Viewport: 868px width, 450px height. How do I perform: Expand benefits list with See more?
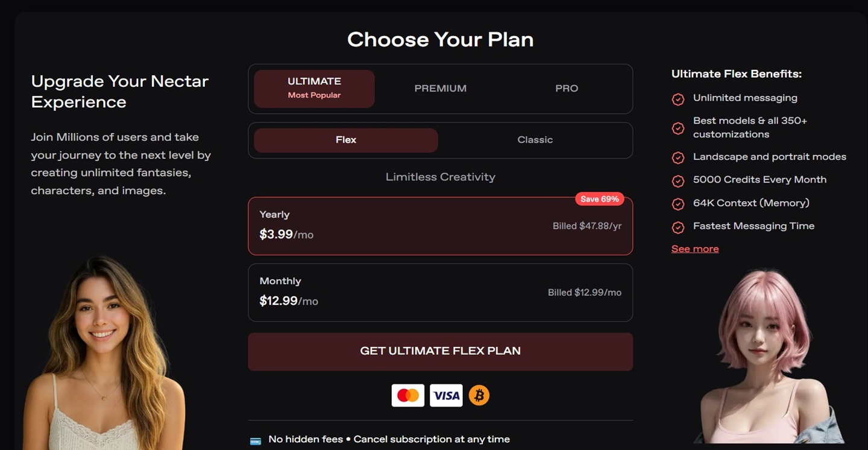695,249
